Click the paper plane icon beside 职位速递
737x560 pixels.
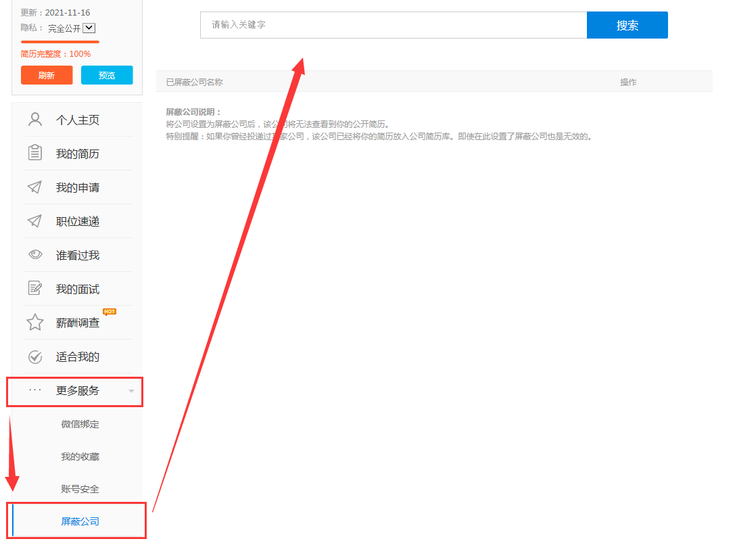[x=34, y=221]
